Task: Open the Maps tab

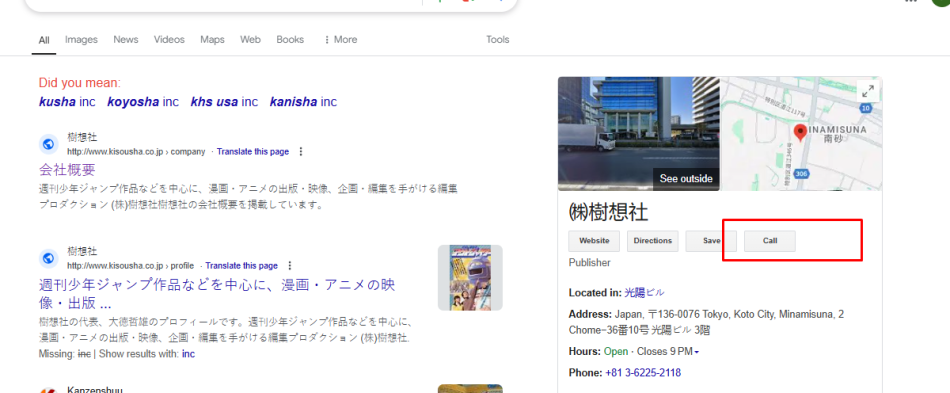Action: (x=212, y=39)
